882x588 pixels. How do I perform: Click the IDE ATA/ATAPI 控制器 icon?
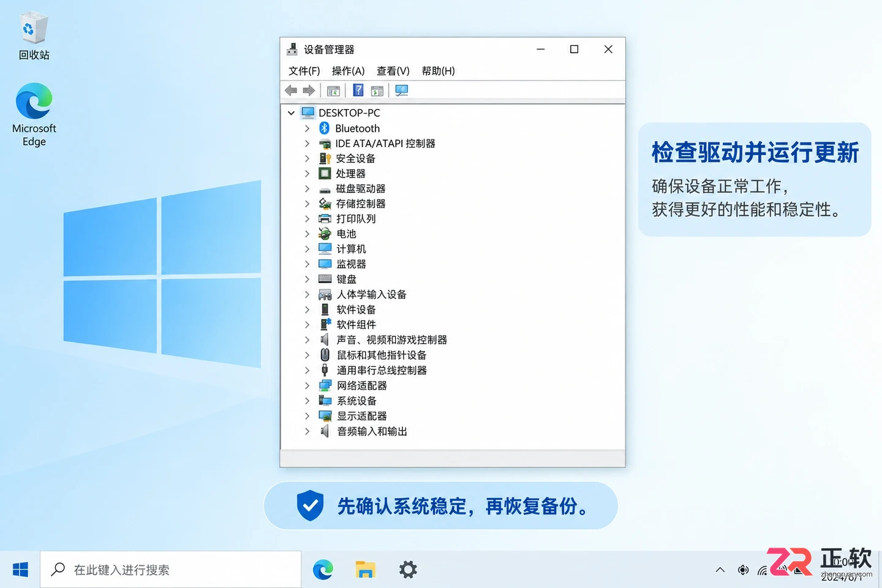pos(325,143)
